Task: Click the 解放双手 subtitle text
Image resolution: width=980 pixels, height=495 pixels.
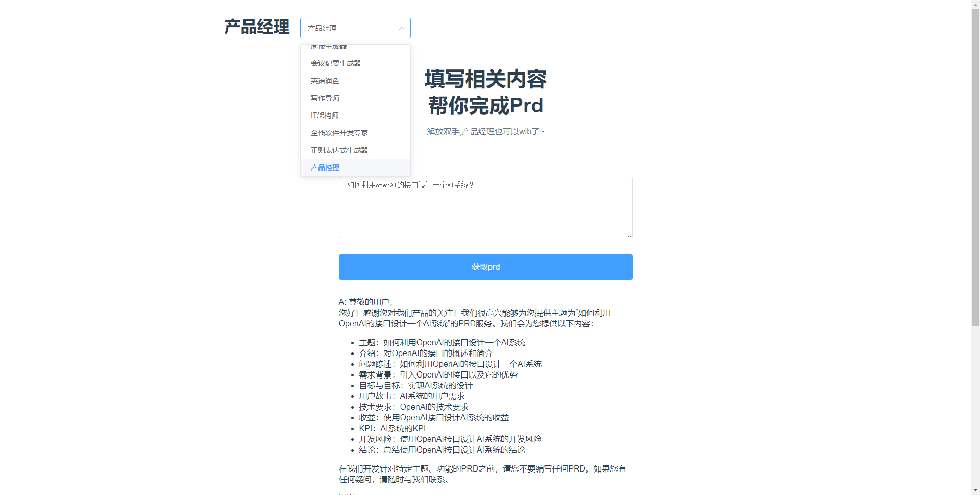Action: pyautogui.click(x=485, y=132)
